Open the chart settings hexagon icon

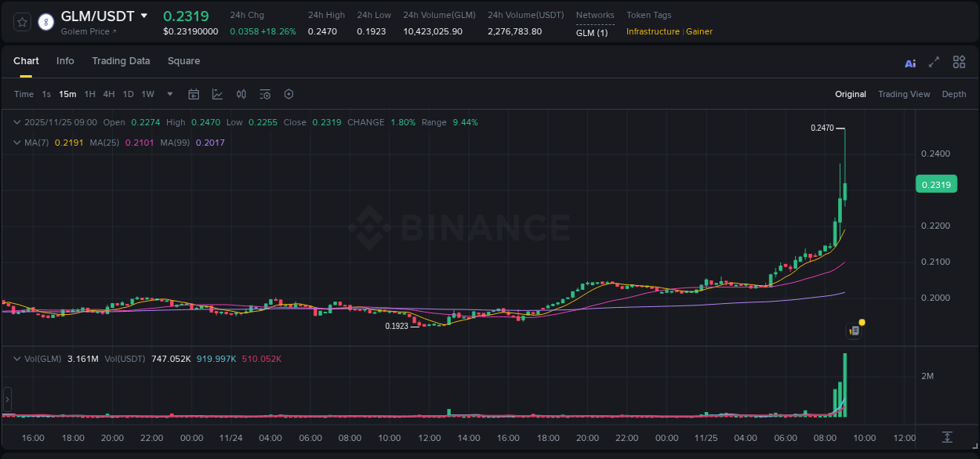coord(289,94)
